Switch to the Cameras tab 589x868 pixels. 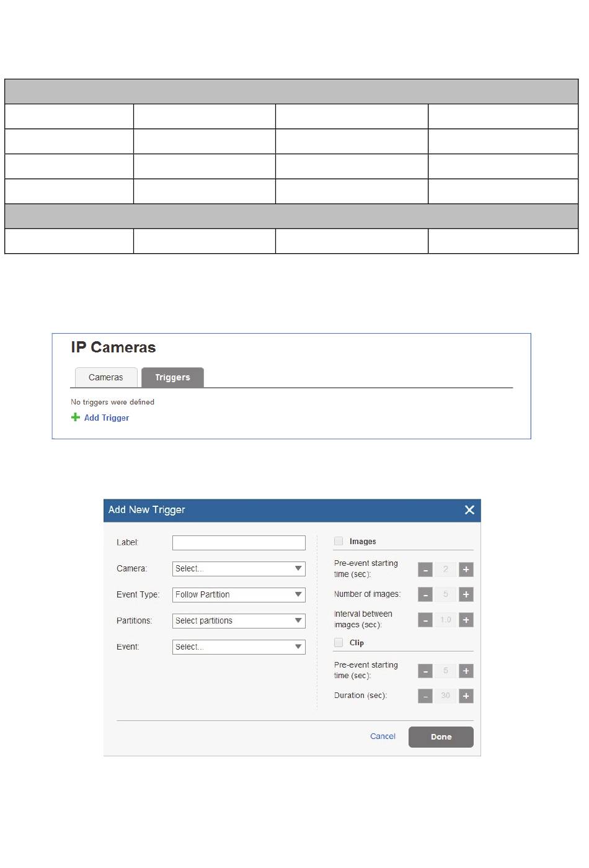(x=106, y=377)
